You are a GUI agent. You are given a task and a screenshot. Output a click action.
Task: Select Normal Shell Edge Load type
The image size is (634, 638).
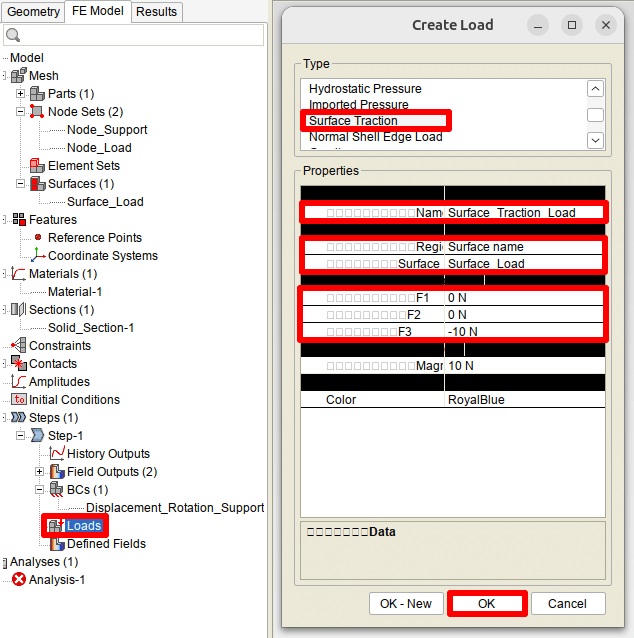coord(376,137)
